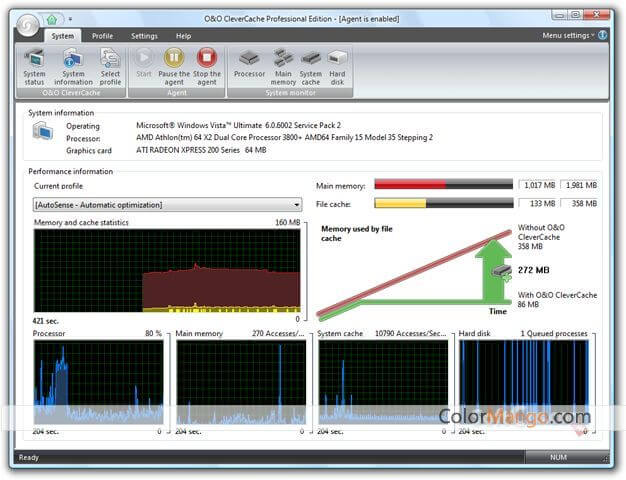Switch to the Settings tab

pos(144,36)
